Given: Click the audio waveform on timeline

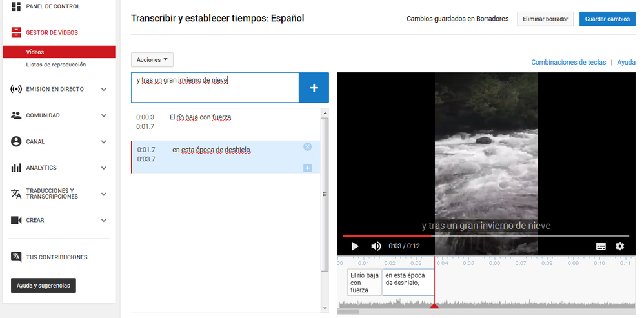Looking at the screenshot, I should point(487,304).
